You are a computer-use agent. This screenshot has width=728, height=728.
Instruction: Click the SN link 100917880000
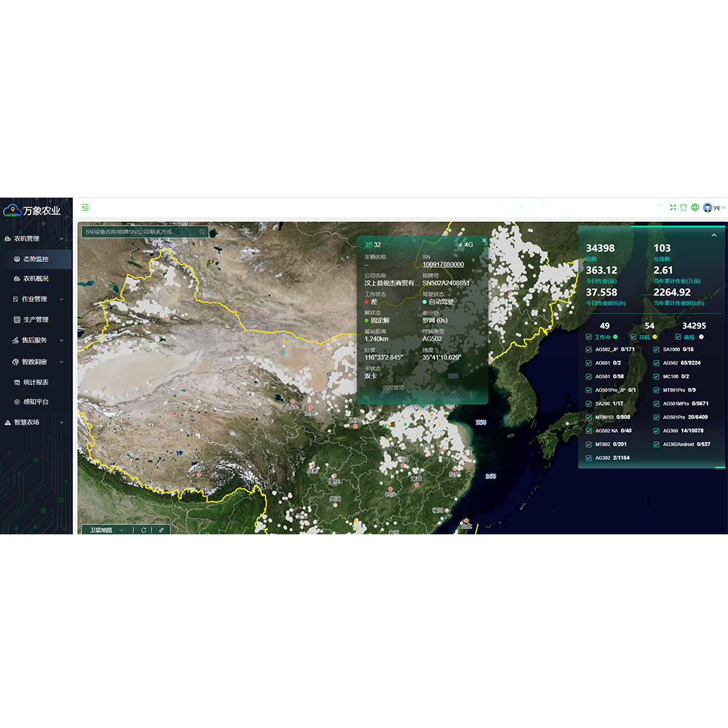443,264
